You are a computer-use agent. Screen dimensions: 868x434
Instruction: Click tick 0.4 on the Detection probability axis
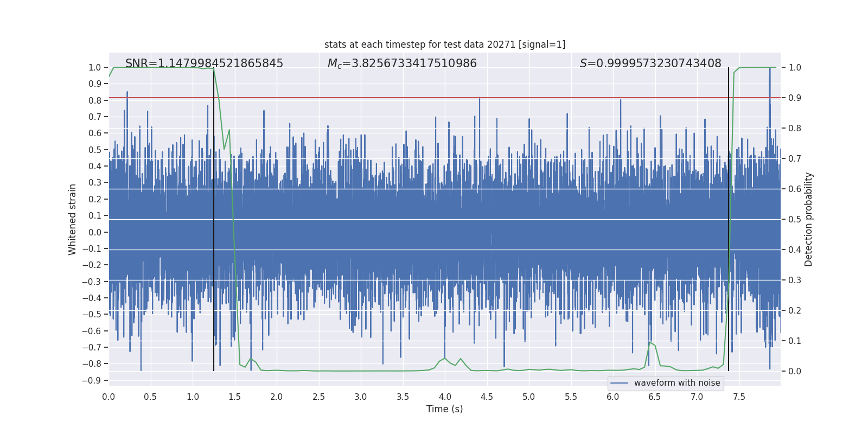[795, 250]
